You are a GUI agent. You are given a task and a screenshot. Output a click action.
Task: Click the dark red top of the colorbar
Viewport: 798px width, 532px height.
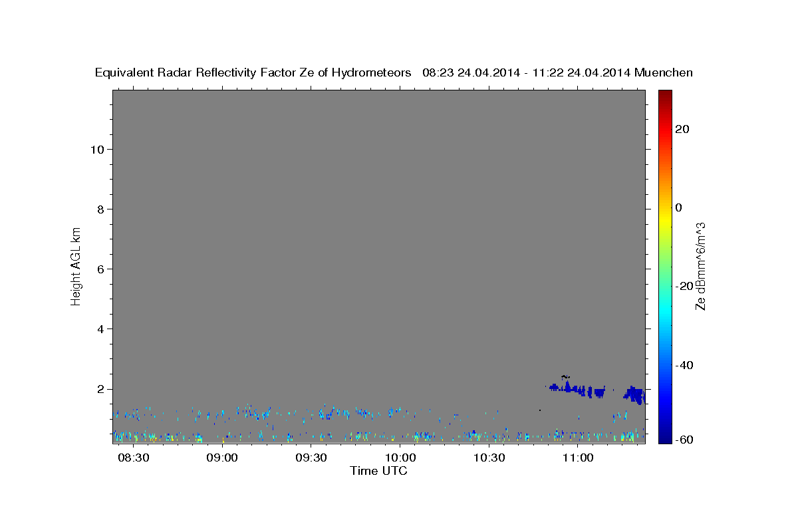664,95
